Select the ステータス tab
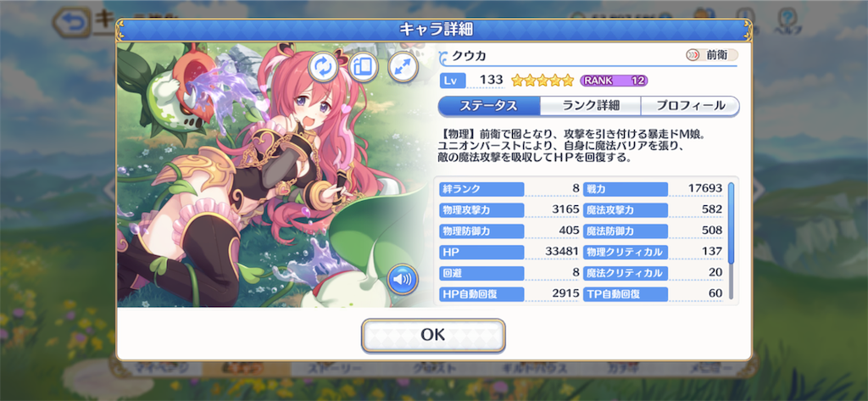 (489, 106)
